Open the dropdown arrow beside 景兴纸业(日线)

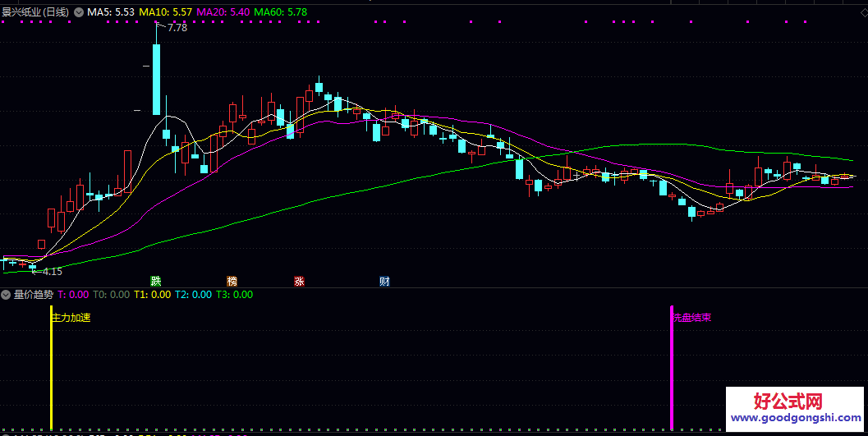[79, 13]
